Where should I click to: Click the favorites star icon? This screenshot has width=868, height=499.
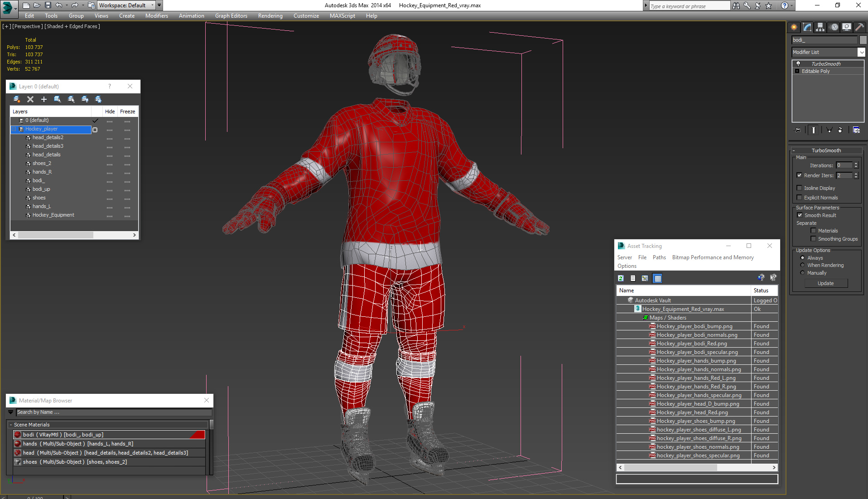769,5
